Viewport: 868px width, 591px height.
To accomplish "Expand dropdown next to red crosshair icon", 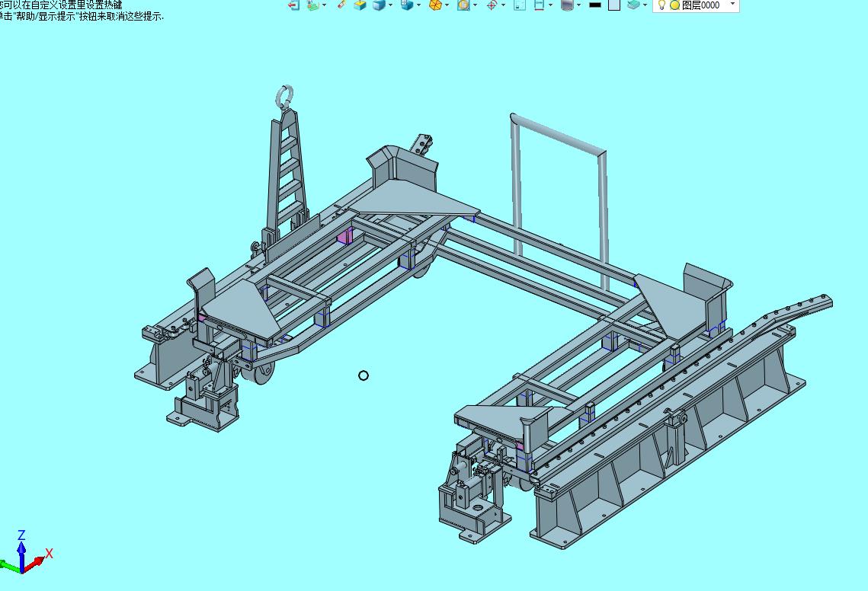I will [503, 5].
